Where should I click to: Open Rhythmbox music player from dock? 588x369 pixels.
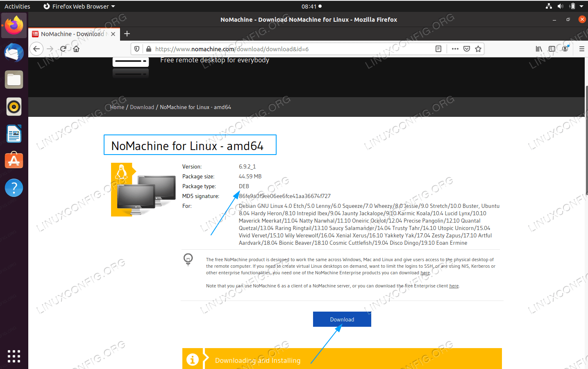click(x=14, y=107)
